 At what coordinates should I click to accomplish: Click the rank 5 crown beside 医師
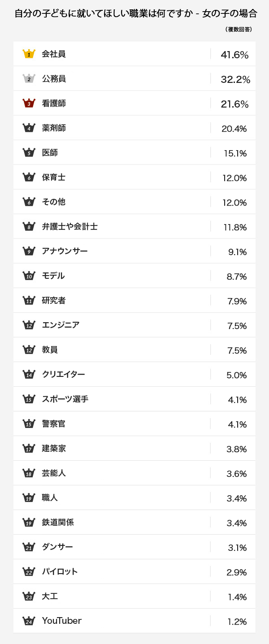(x=29, y=152)
